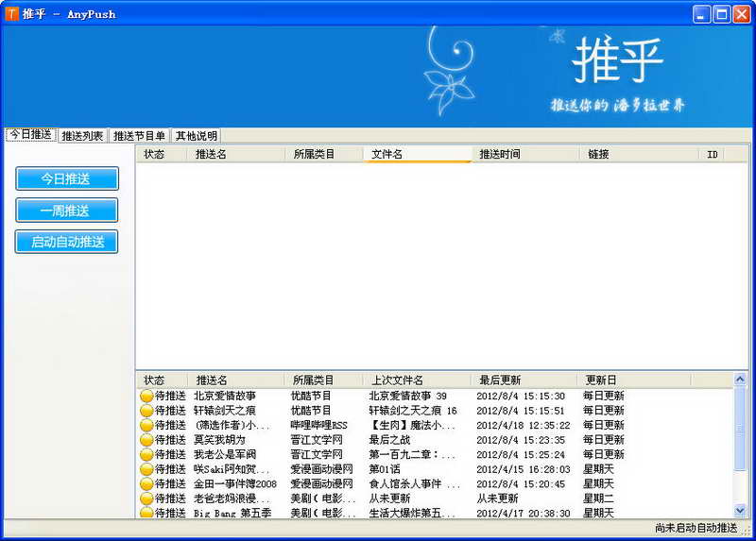
Task: Open the 推送列表 tab
Action: pyautogui.click(x=82, y=136)
